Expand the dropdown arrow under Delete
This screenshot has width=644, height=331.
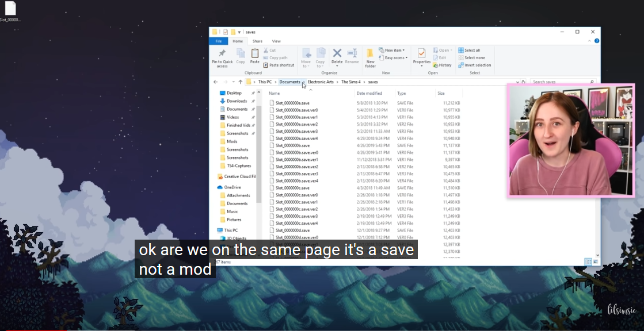[337, 66]
